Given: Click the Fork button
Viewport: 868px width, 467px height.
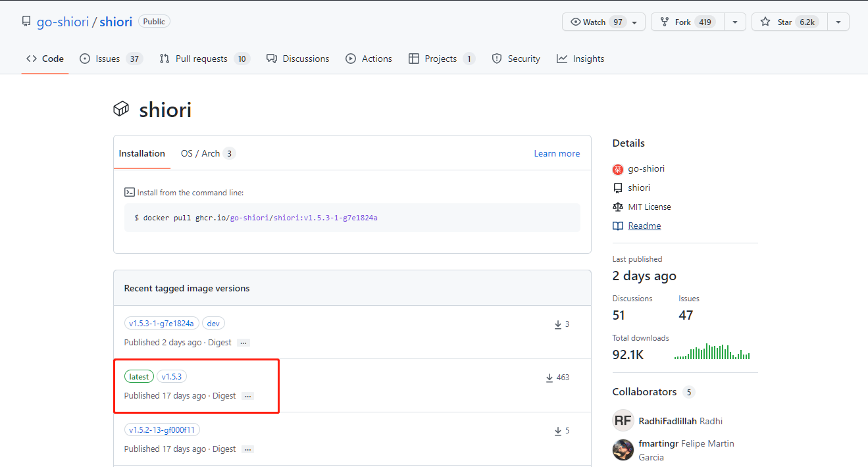Looking at the screenshot, I should (x=688, y=22).
